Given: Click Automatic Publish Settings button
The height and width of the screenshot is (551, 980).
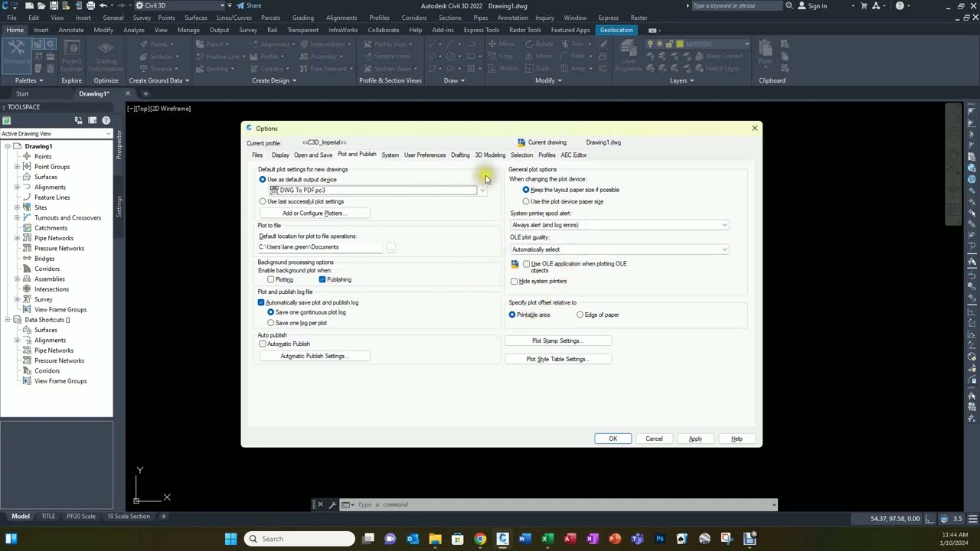Looking at the screenshot, I should pos(313,357).
